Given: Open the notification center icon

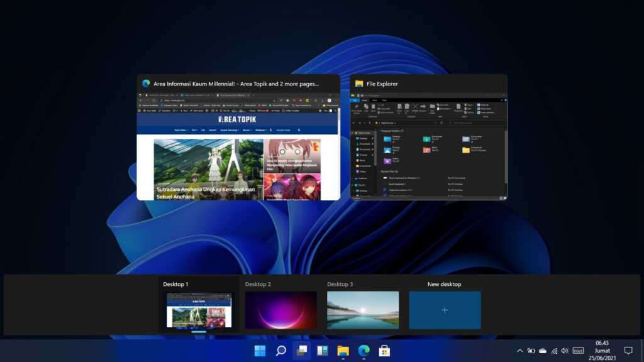Looking at the screenshot, I should click(x=628, y=351).
